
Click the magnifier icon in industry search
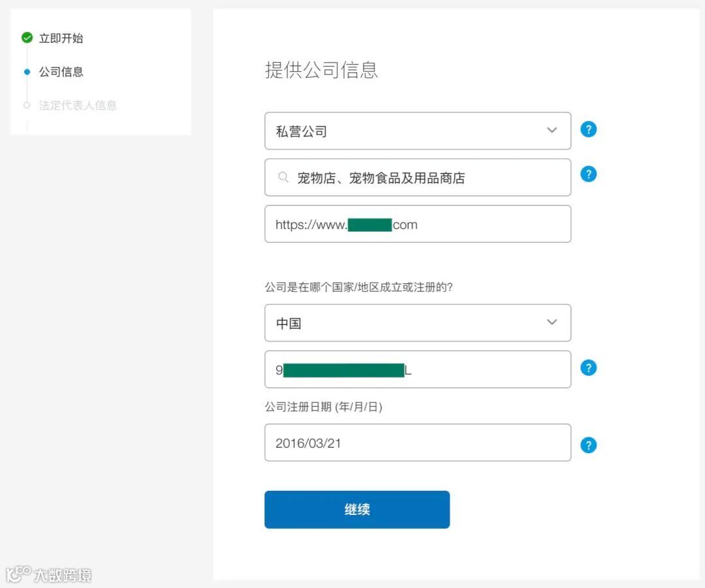(283, 178)
